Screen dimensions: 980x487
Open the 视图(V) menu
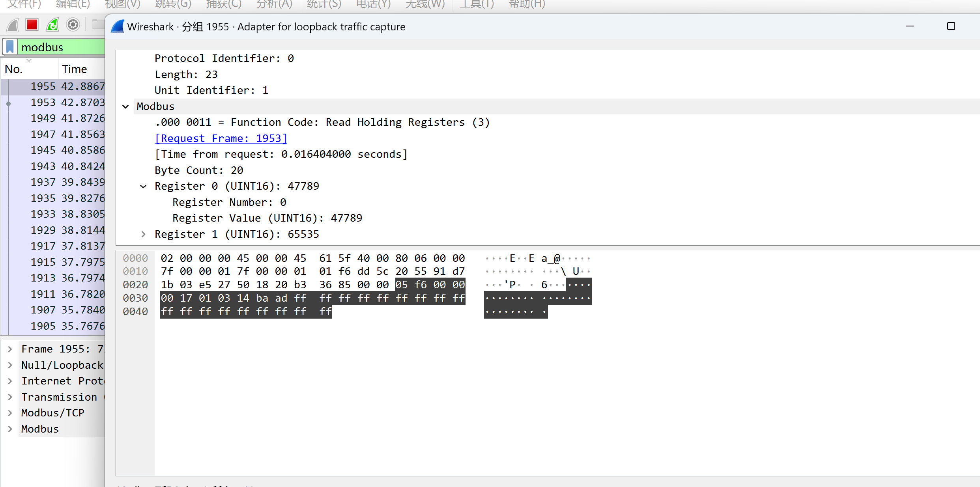click(122, 4)
